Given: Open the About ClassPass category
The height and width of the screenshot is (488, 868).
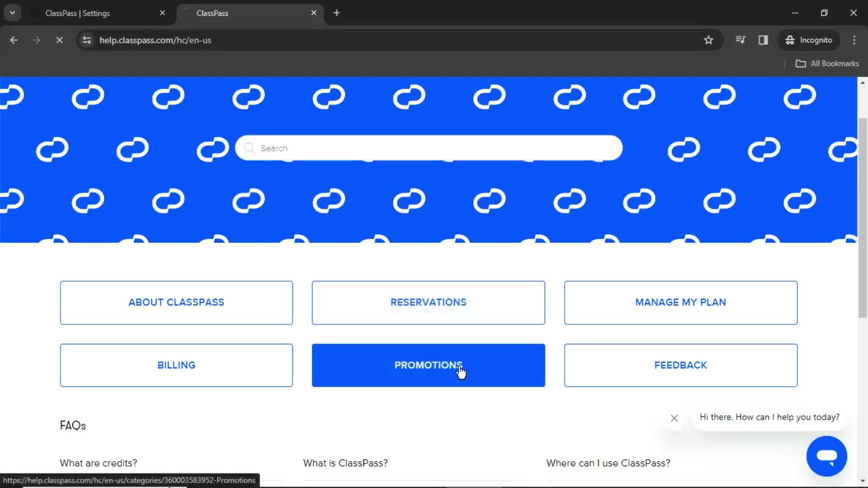Looking at the screenshot, I should 176,303.
